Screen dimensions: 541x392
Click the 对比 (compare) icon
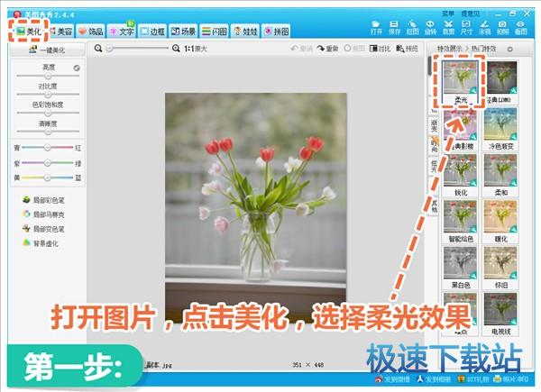[x=373, y=49]
